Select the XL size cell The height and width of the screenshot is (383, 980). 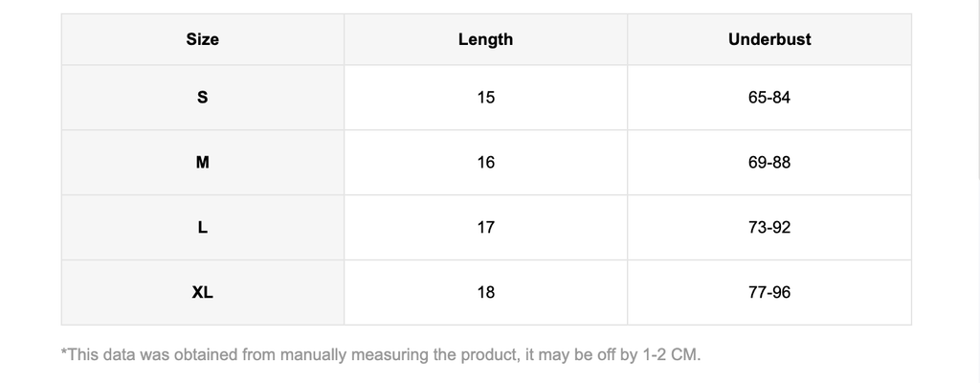[x=202, y=293]
